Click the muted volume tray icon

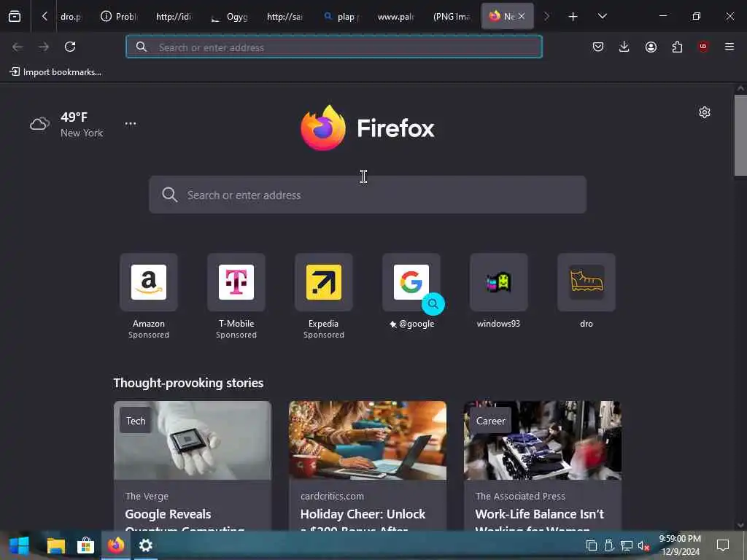coord(643,545)
